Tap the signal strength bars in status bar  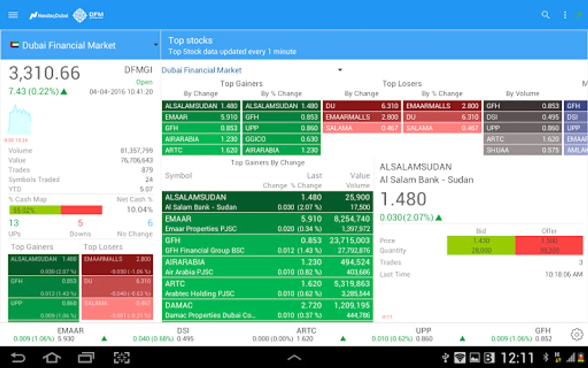point(571,358)
